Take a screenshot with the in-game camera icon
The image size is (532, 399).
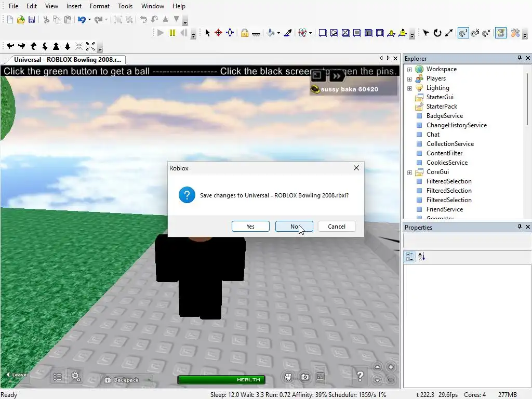pyautogui.click(x=304, y=377)
